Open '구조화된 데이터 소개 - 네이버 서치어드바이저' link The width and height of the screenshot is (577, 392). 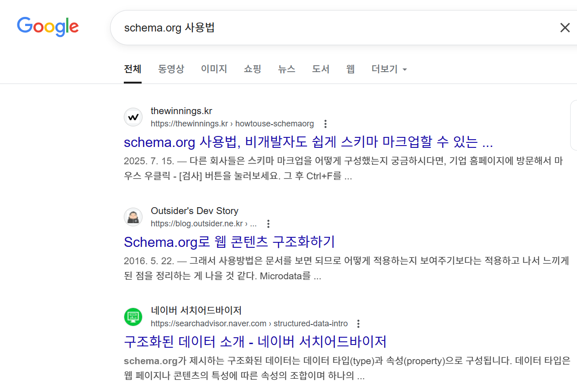pos(255,342)
